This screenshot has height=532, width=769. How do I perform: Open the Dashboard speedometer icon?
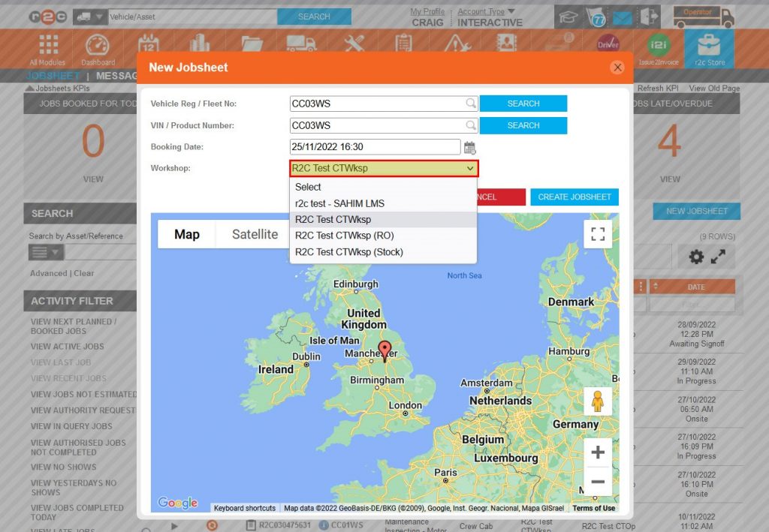coord(96,47)
